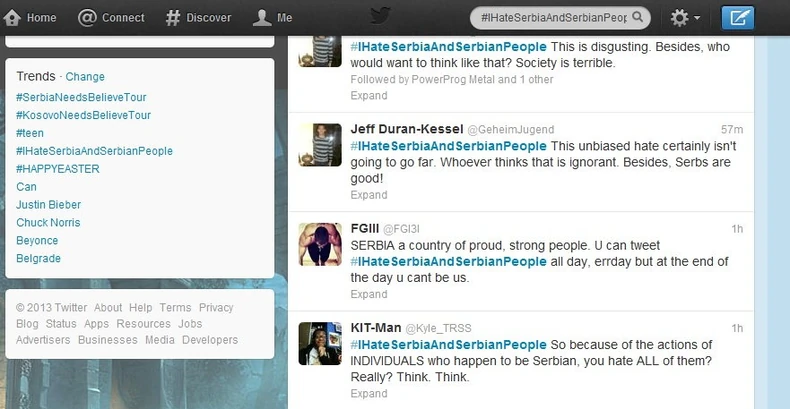Click the Twitter bird logo

[x=380, y=16]
